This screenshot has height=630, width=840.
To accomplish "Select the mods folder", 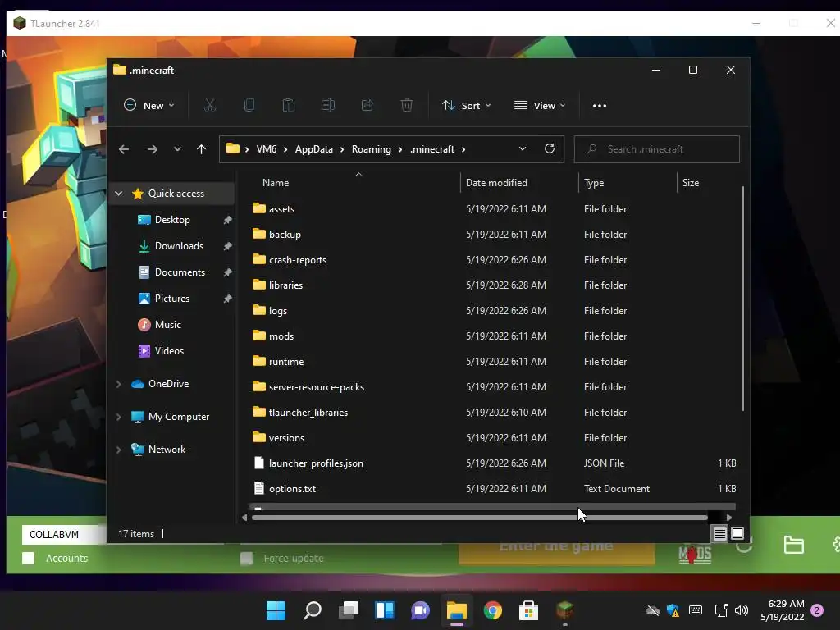I will pos(281,336).
